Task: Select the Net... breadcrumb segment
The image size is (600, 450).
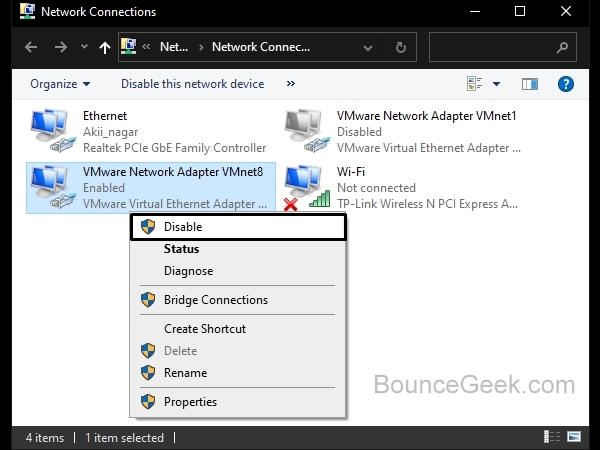Action: pos(174,47)
